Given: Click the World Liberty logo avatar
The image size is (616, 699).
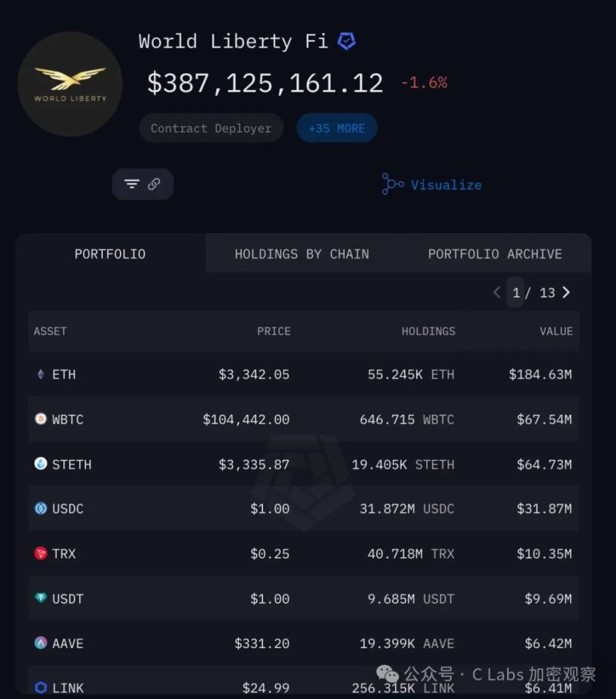Looking at the screenshot, I should click(x=70, y=84).
